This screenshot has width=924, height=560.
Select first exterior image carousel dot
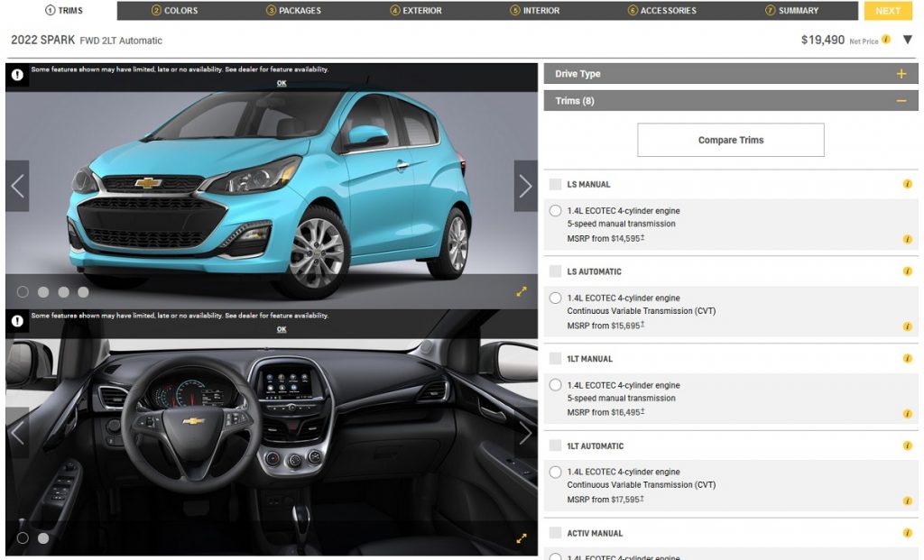[23, 291]
